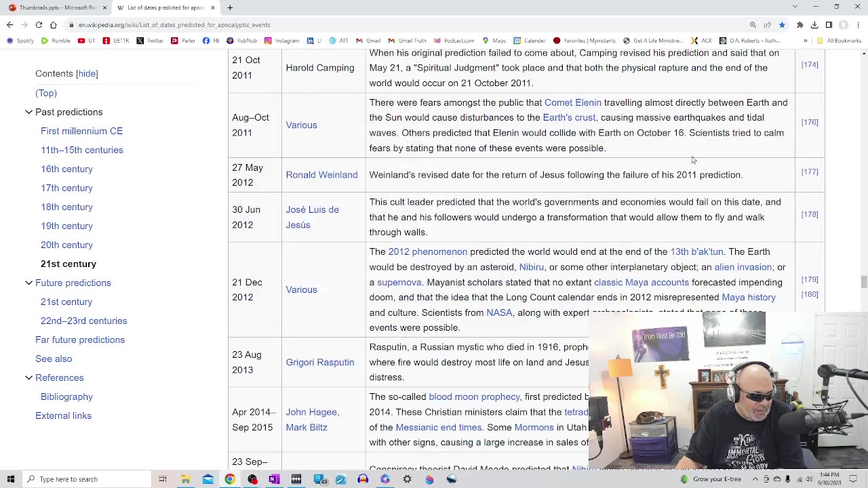Open ACX bookmark

tap(702, 41)
